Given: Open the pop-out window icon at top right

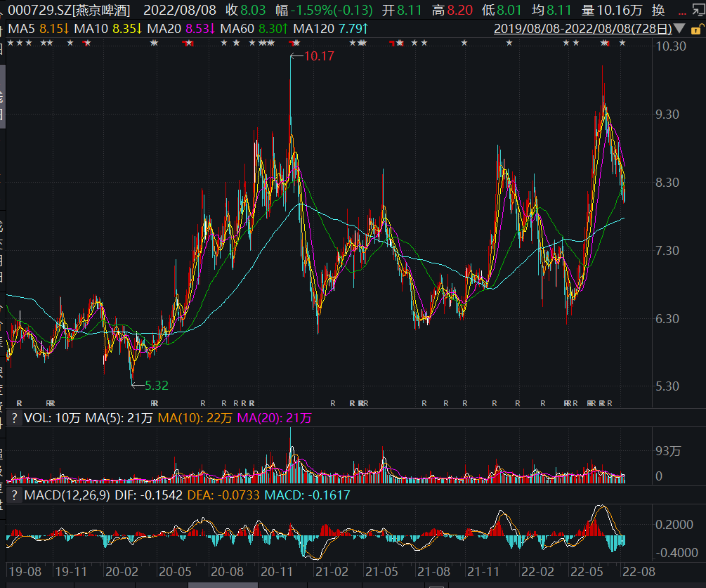Looking at the screenshot, I should tap(699, 9).
